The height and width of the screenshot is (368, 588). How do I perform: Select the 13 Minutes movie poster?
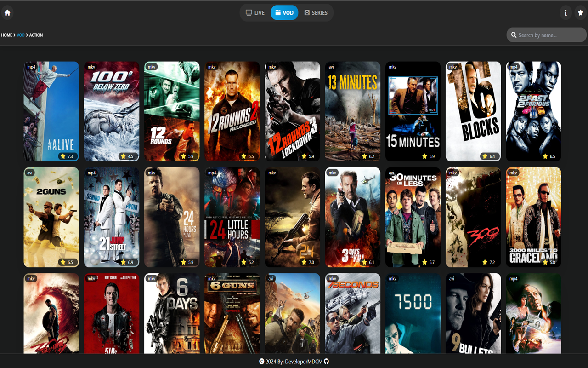[353, 111]
